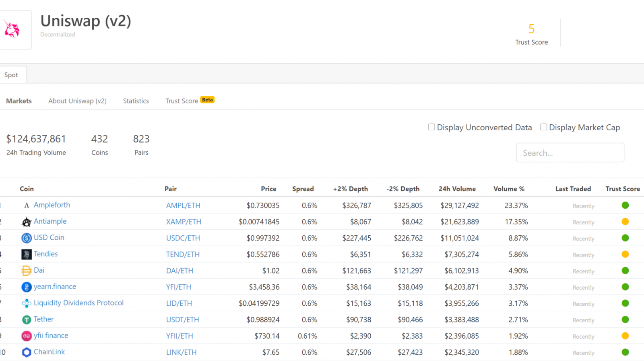The width and height of the screenshot is (644, 362).
Task: Sort by the +2% Depth column header
Action: (351, 189)
